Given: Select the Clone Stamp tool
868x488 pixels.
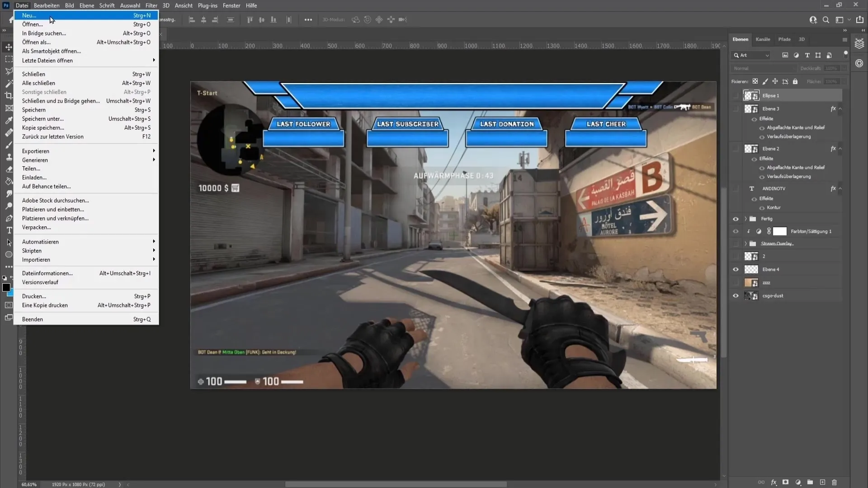Looking at the screenshot, I should tap(9, 157).
